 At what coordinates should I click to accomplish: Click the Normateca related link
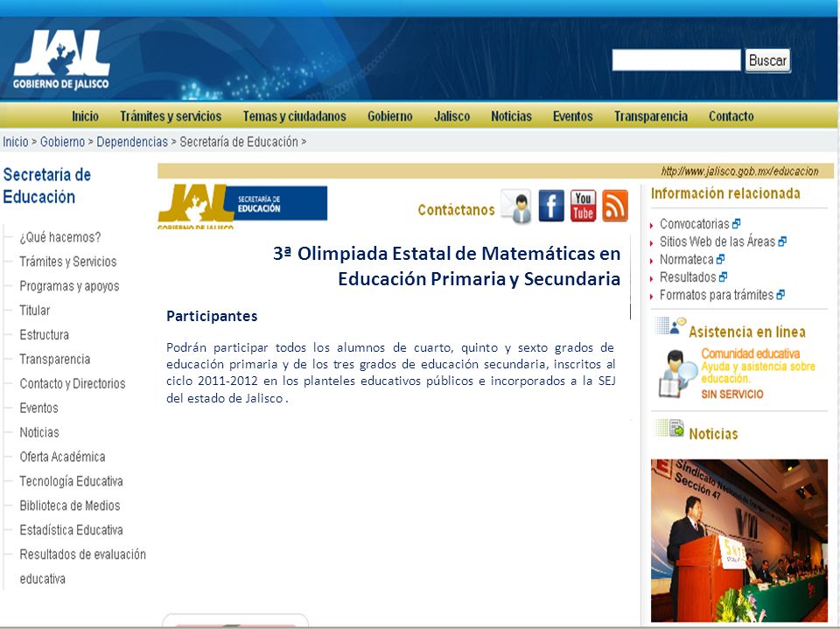686,259
